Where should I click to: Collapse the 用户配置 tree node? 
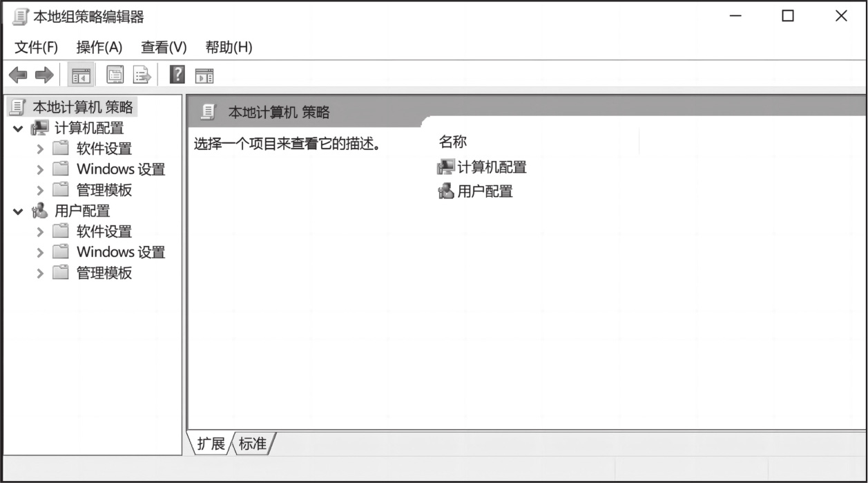click(x=18, y=211)
